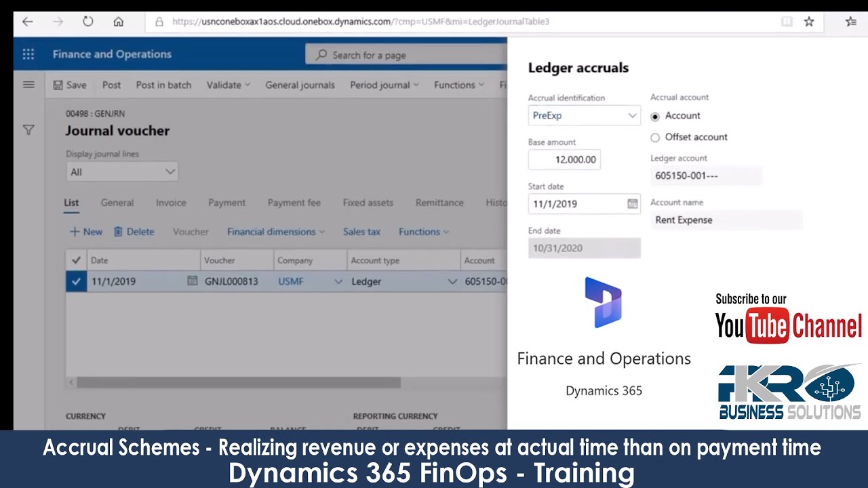This screenshot has height=488, width=868.
Task: Sort by the Date column header
Action: pyautogui.click(x=143, y=260)
